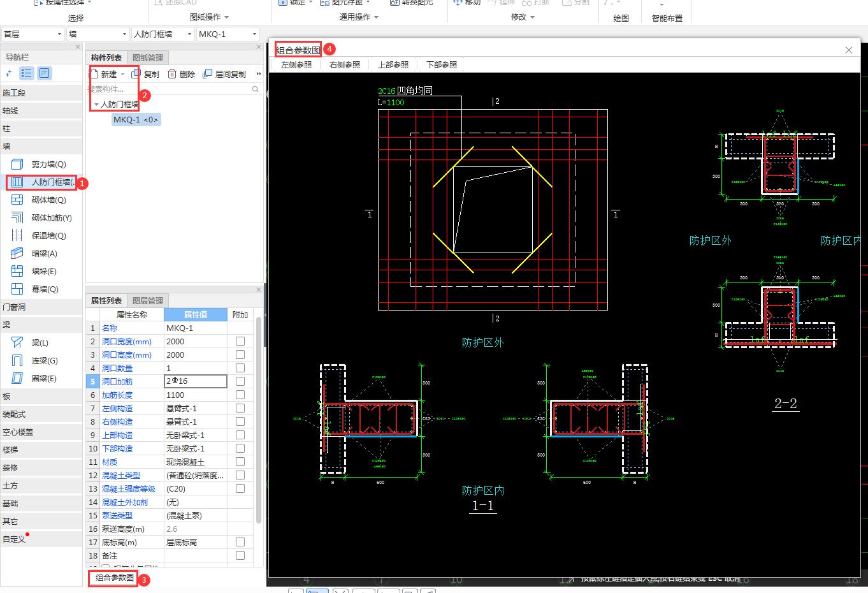Switch navigation bar to detail view icon
This screenshot has width=868, height=593.
[44, 74]
